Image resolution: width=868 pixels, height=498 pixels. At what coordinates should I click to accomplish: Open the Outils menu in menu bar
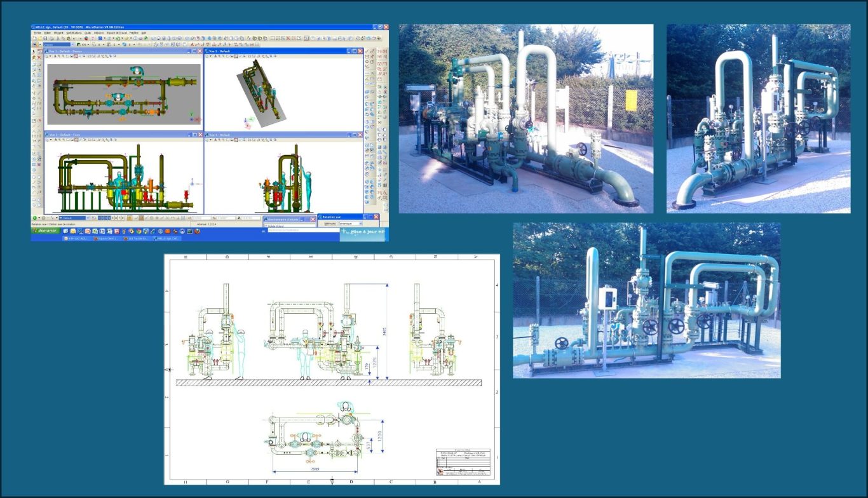(x=88, y=32)
